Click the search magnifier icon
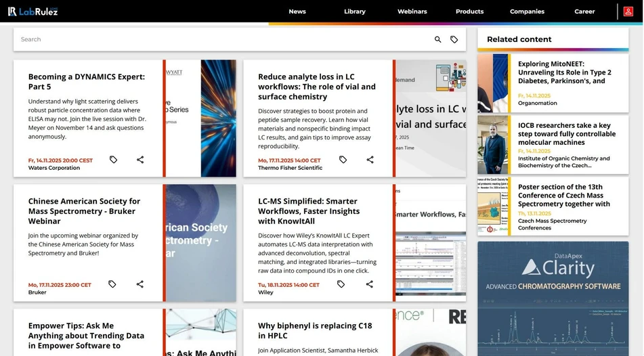This screenshot has height=356, width=644. coord(437,40)
